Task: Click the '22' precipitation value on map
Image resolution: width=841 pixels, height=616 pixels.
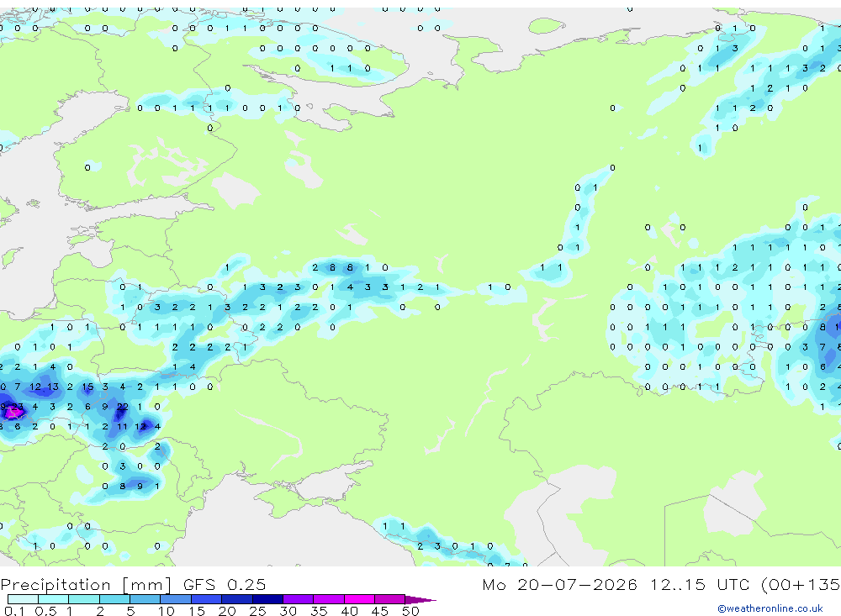Action: pyautogui.click(x=122, y=407)
